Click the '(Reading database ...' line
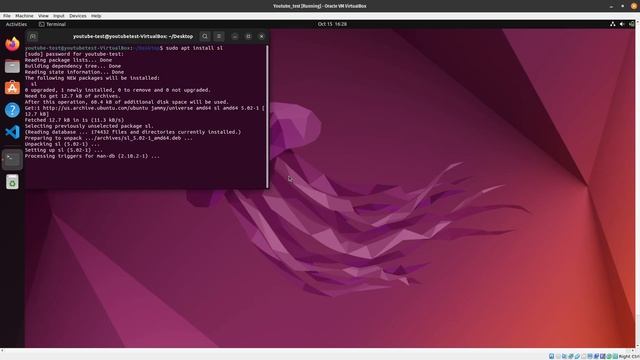This screenshot has height=360, width=640. click(133, 132)
